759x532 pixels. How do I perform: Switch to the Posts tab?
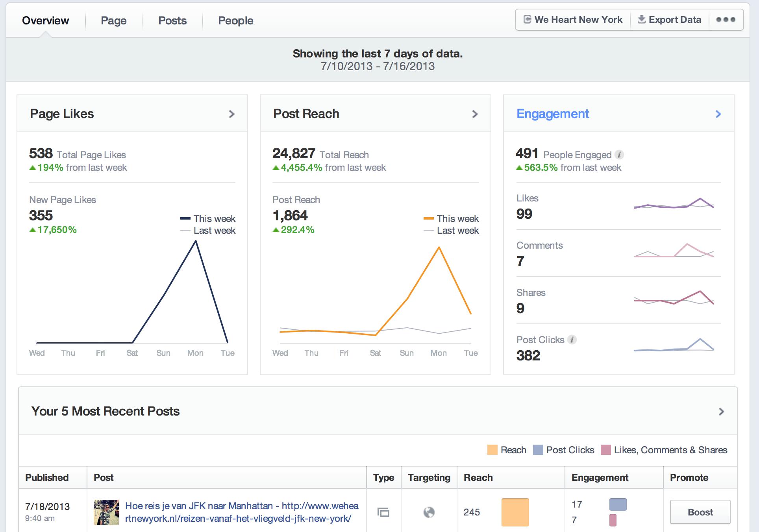(x=172, y=20)
